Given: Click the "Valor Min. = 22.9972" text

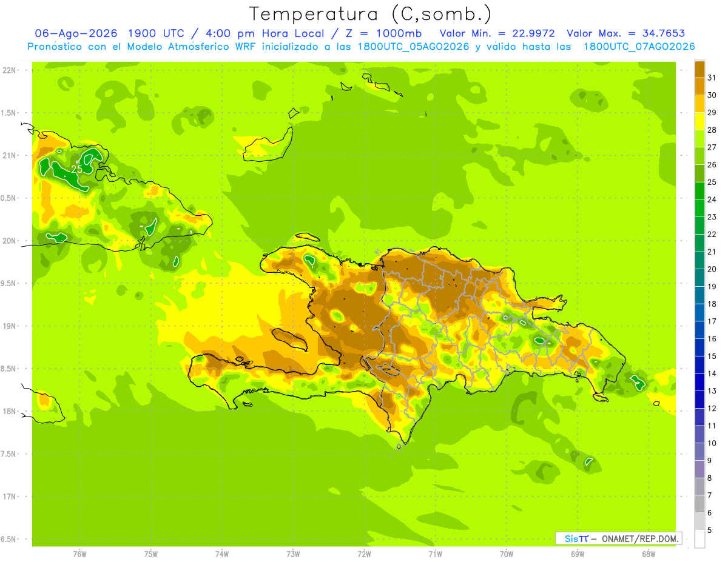Looking at the screenshot, I should [x=497, y=33].
